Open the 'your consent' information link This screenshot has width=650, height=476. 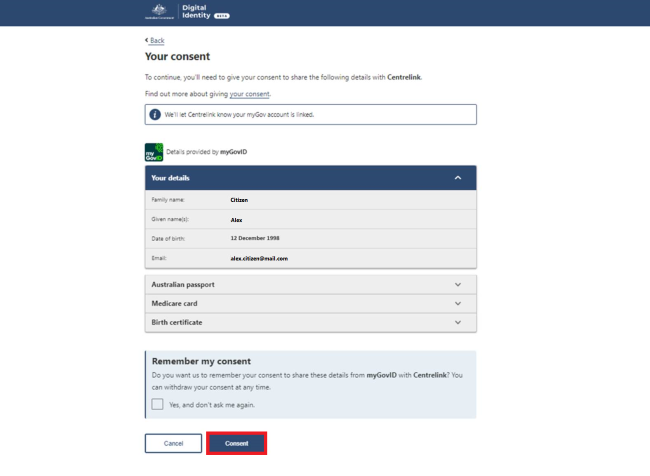point(250,94)
